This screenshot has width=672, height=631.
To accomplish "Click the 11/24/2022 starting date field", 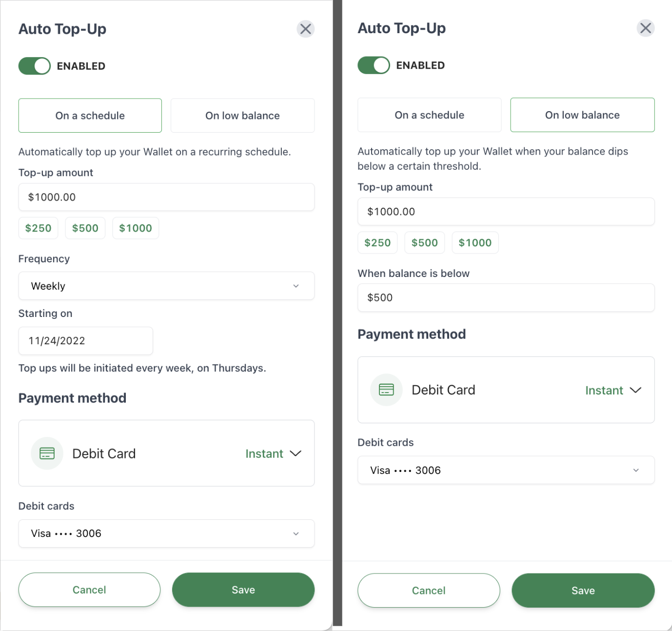I will click(85, 341).
